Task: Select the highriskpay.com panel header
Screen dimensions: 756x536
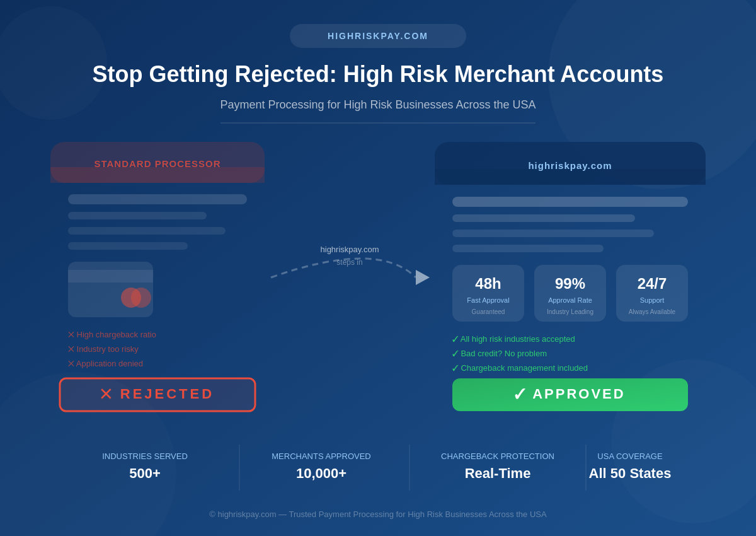Action: click(x=570, y=165)
